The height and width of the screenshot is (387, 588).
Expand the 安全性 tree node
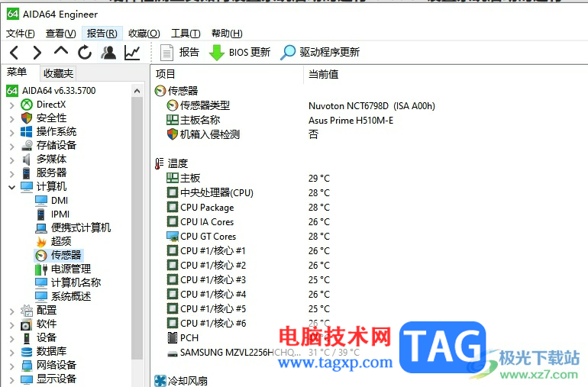[11, 119]
